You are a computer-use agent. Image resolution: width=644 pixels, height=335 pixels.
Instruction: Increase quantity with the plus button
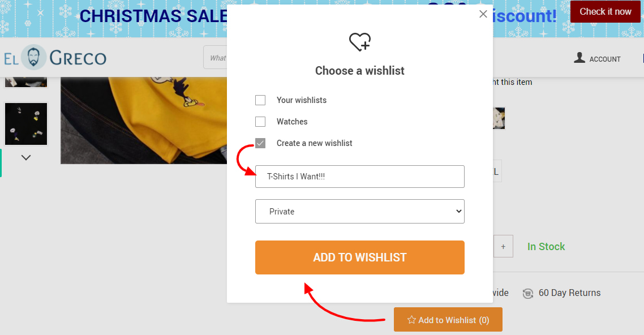click(x=503, y=247)
